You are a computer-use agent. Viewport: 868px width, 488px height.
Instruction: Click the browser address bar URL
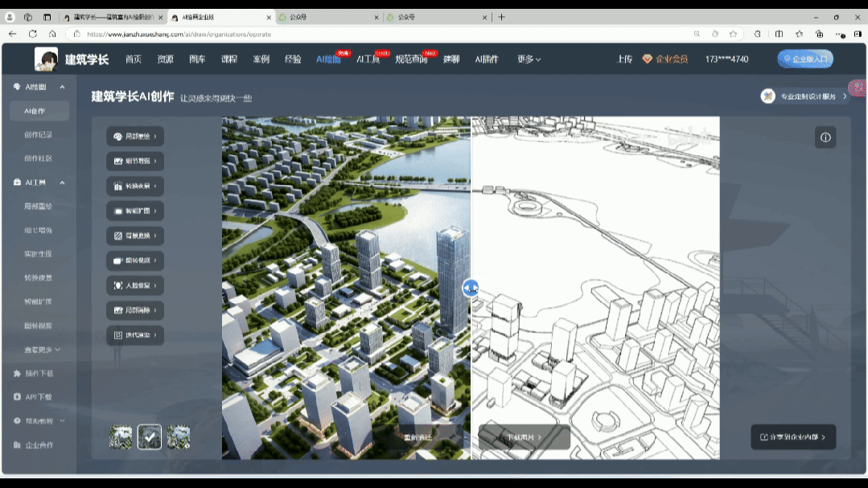pos(179,34)
